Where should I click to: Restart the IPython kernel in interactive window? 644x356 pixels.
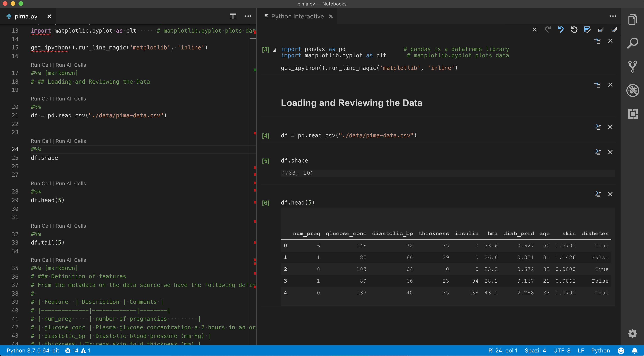coord(574,29)
